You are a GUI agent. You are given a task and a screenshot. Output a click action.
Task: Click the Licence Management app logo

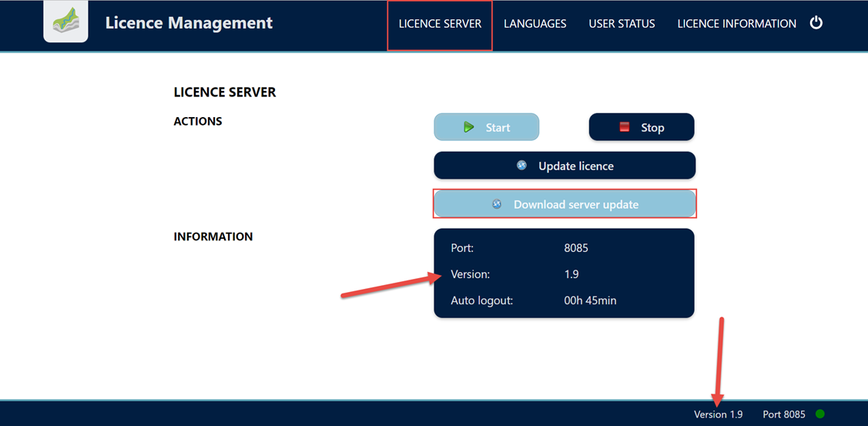[x=65, y=23]
